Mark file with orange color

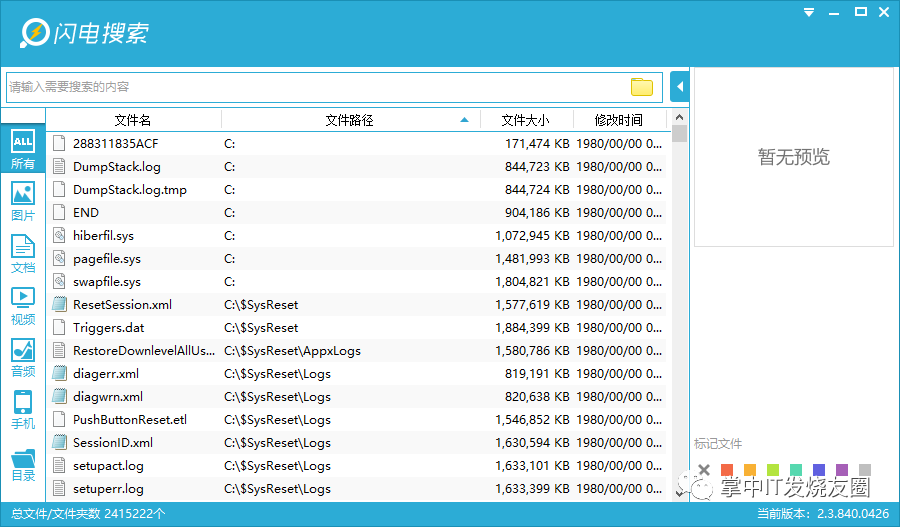750,470
